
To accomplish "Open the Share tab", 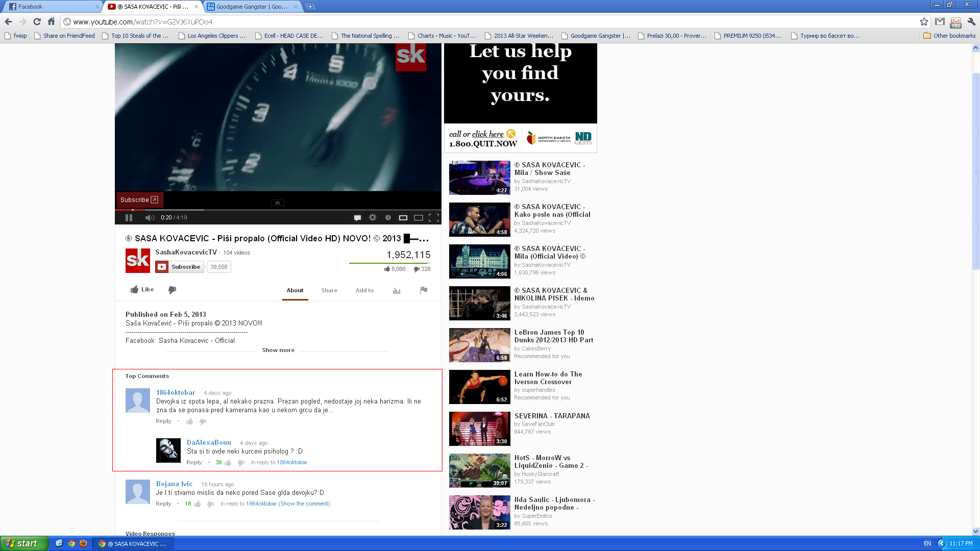I will [329, 290].
